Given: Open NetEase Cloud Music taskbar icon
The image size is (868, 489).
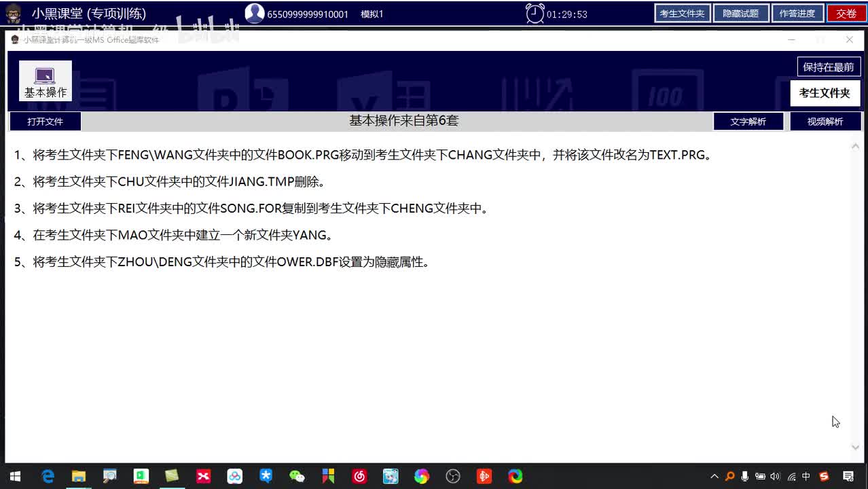Looking at the screenshot, I should click(359, 476).
